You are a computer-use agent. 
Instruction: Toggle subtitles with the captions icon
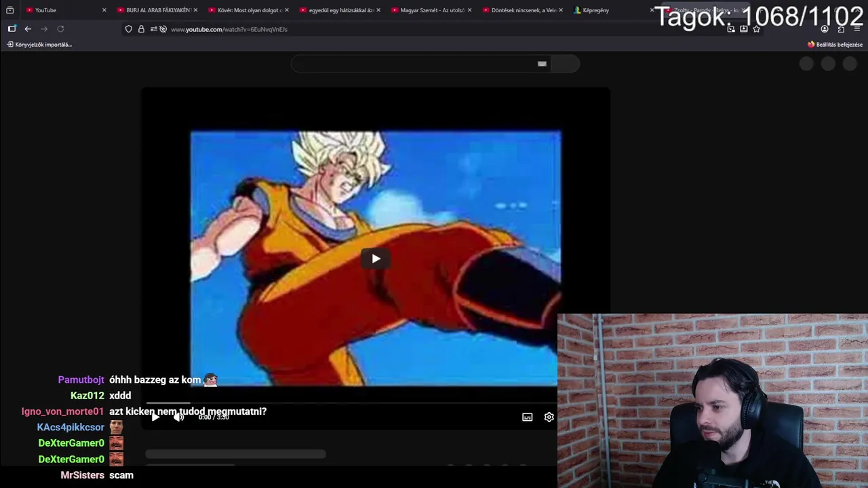point(528,417)
